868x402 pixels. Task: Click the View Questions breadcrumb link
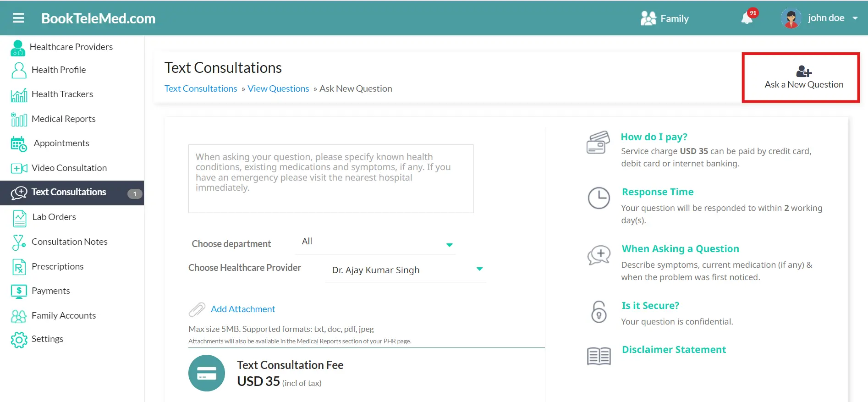point(278,89)
